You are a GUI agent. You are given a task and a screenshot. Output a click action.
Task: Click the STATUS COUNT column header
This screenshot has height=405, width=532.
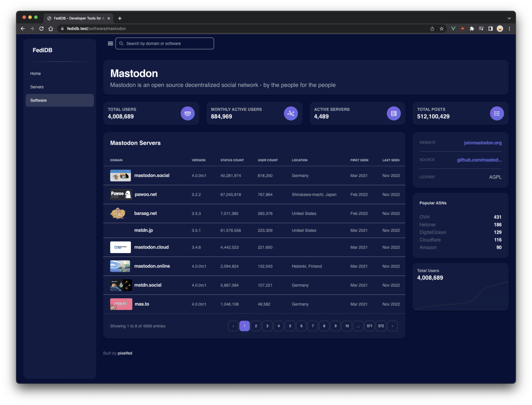[232, 160]
